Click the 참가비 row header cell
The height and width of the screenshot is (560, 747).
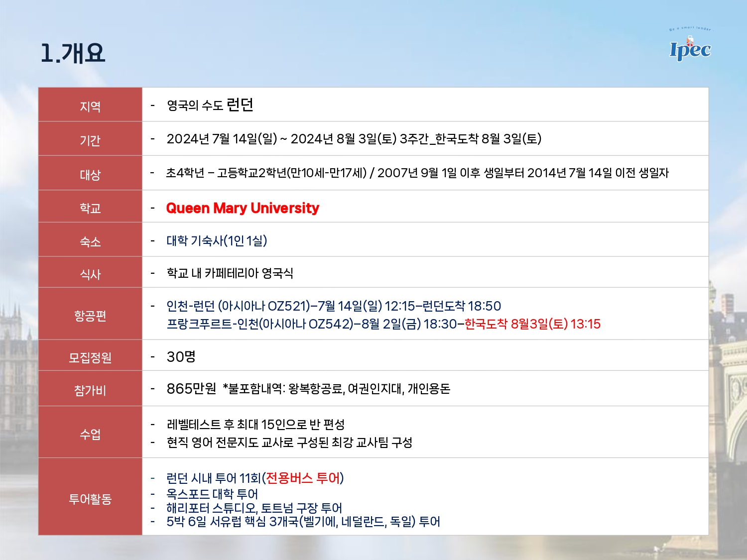tap(90, 390)
